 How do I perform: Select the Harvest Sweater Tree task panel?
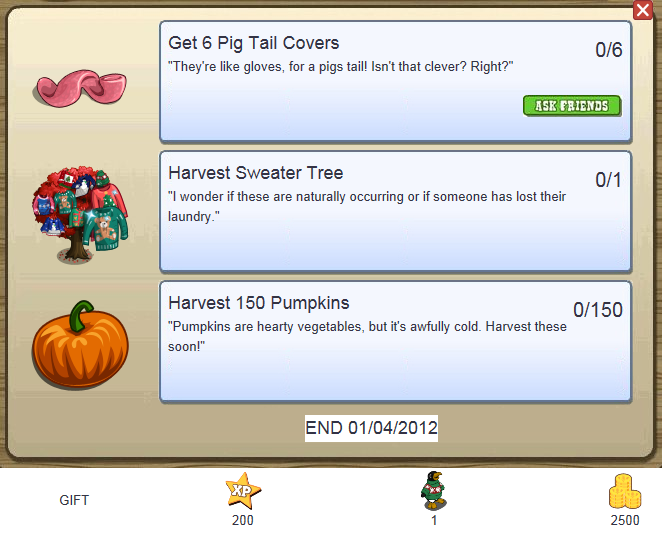(x=395, y=212)
